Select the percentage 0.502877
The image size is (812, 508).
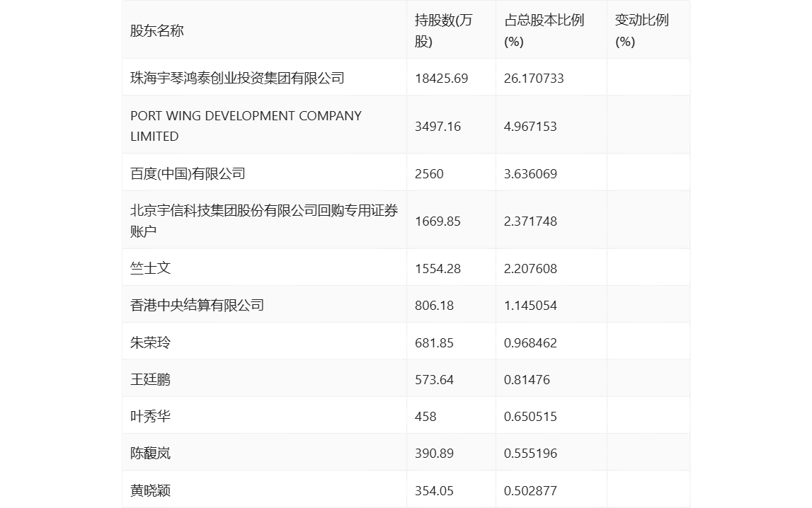[x=530, y=491]
